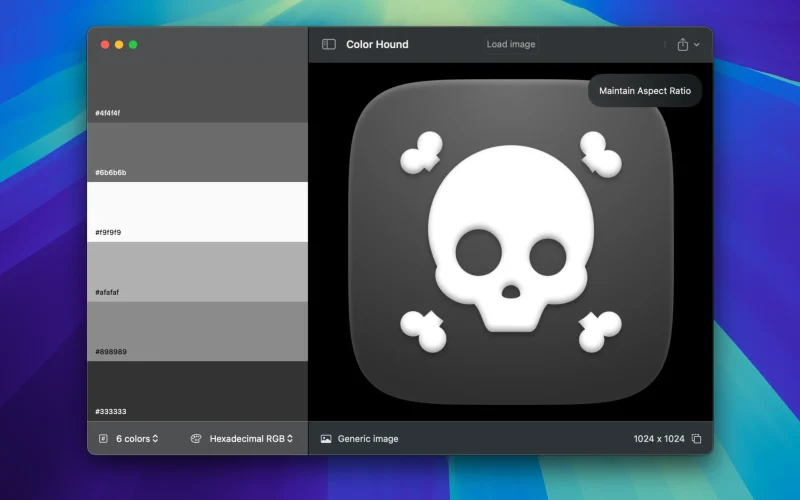Image resolution: width=800 pixels, height=500 pixels.
Task: Toggle the sidebar panel icon
Action: point(329,44)
